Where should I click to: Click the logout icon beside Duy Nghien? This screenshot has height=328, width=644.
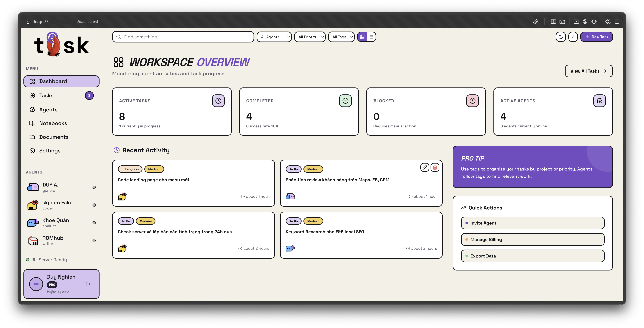pyautogui.click(x=88, y=284)
